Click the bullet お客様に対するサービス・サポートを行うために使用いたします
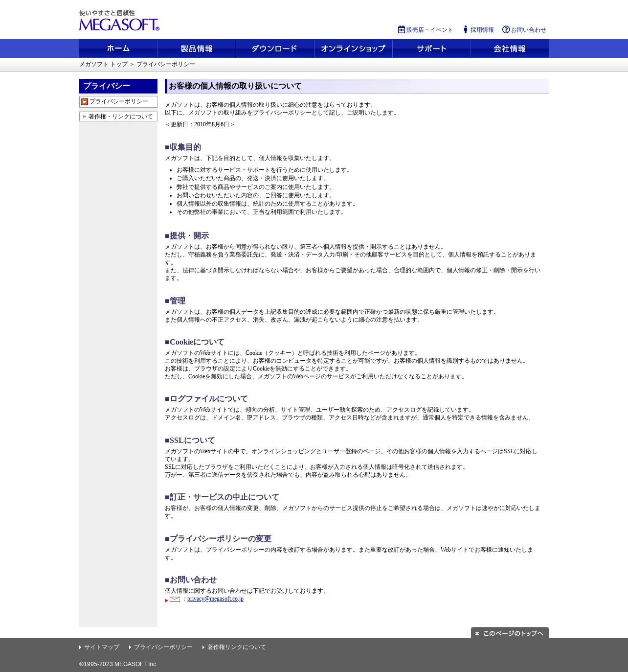The image size is (628, 672). click(264, 170)
